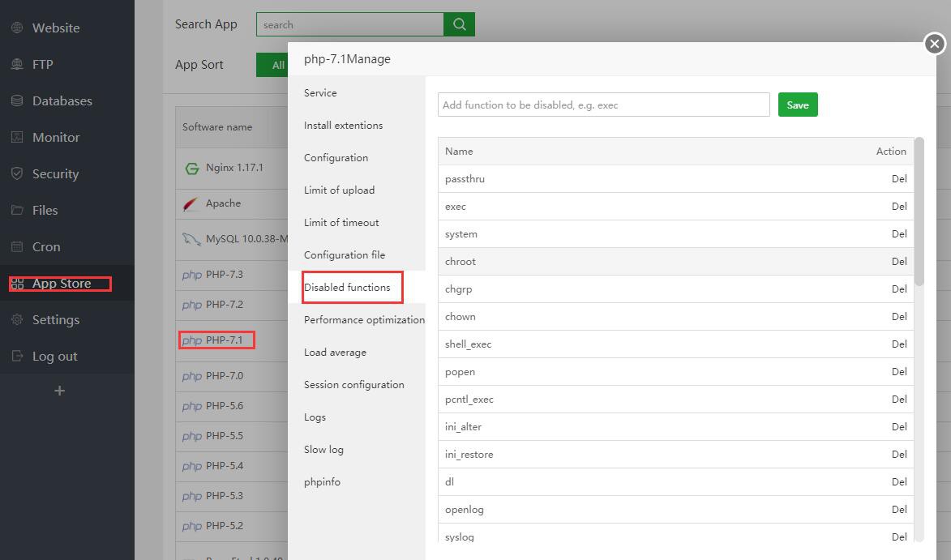Click the Security shield icon
This screenshot has width=951, height=560.
[x=17, y=173]
